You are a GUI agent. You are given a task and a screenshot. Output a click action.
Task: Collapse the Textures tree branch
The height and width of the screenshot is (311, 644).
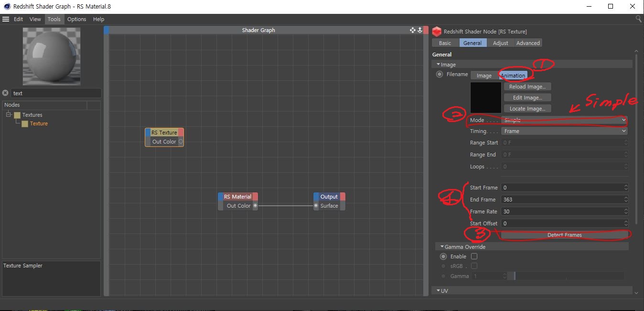coord(9,115)
